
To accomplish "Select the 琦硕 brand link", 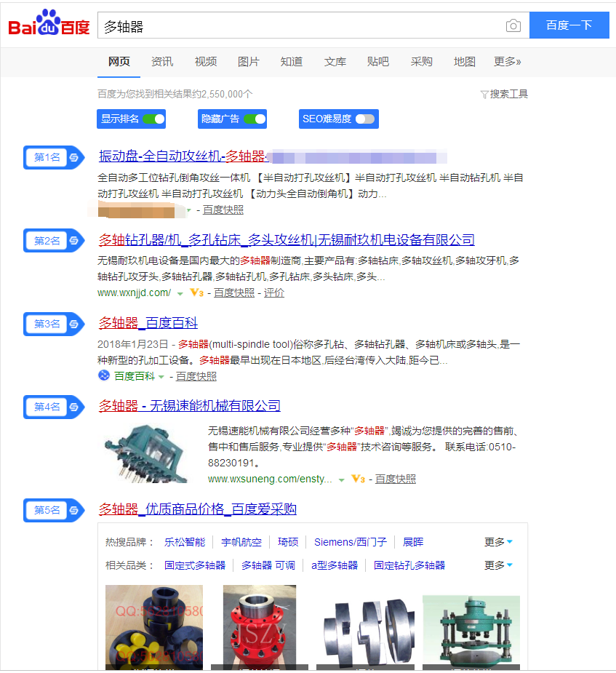I will [x=288, y=542].
